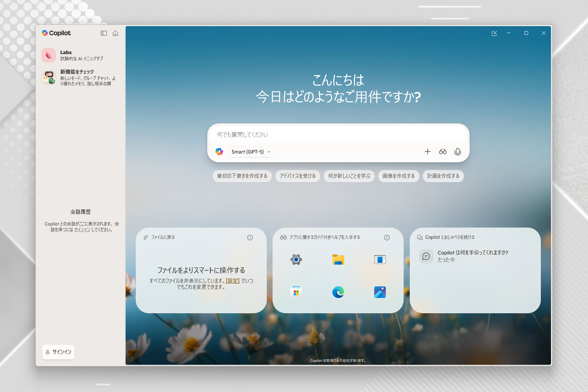588x392 pixels.
Task: Choose the 画像を作成する suggestion chip
Action: (399, 176)
